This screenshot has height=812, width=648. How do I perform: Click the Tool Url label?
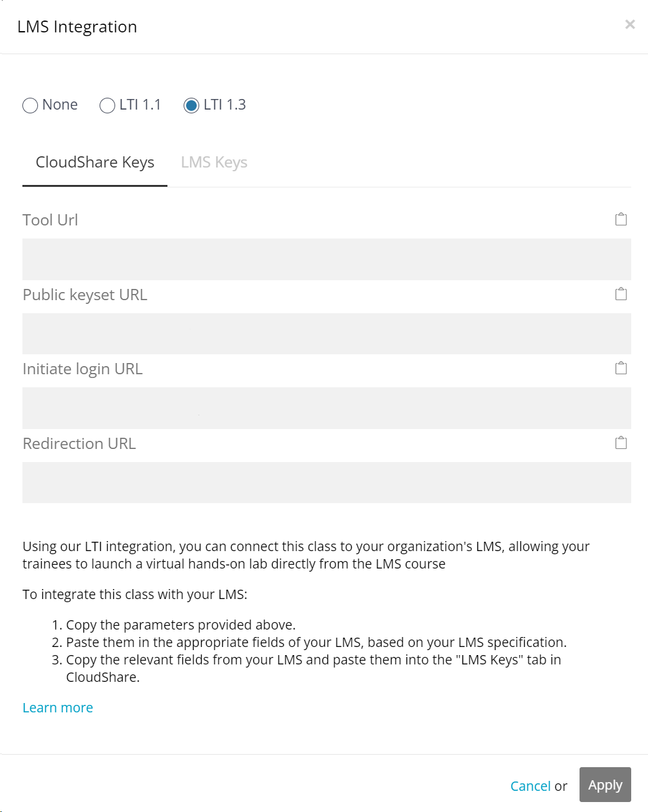click(50, 220)
